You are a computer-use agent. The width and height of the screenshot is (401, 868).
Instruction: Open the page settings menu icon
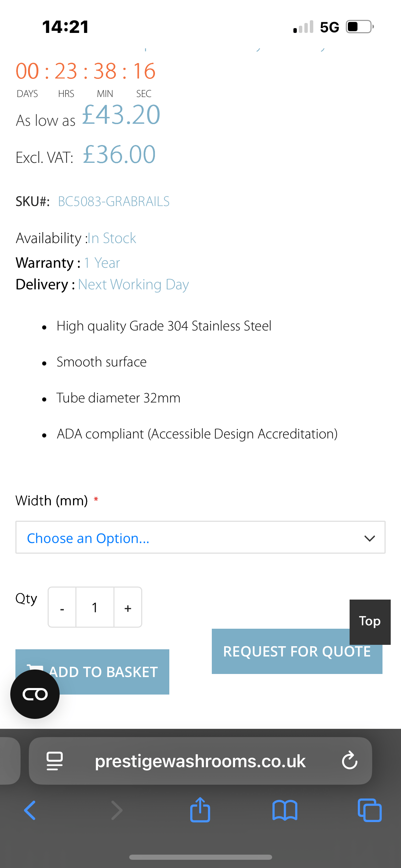(54, 761)
